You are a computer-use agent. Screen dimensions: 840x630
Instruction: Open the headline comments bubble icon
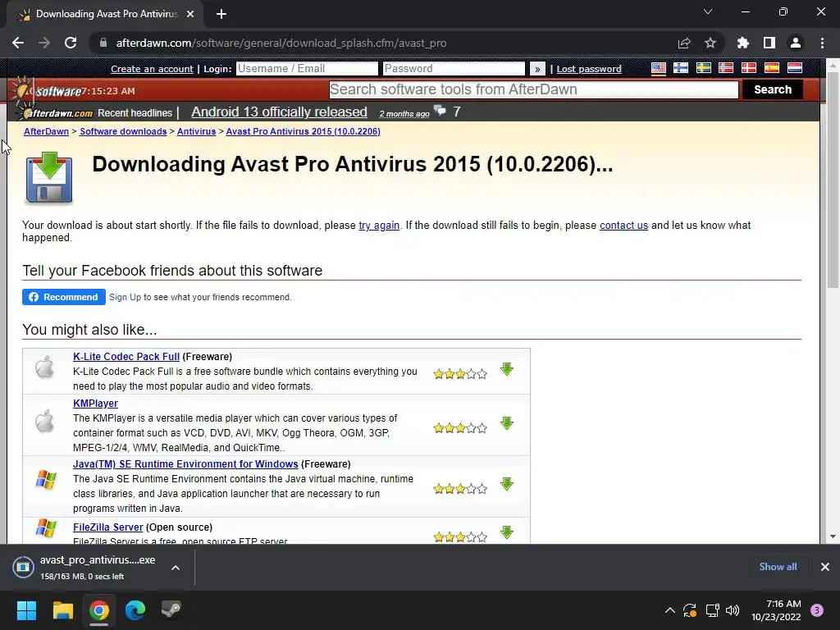click(x=440, y=111)
